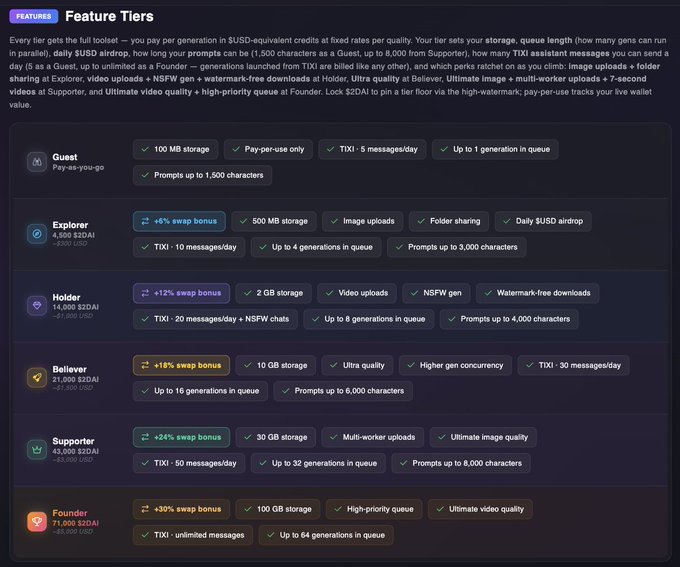The width and height of the screenshot is (680, 567).
Task: Click the 71,000 $2DAI amount
Action: click(x=75, y=523)
